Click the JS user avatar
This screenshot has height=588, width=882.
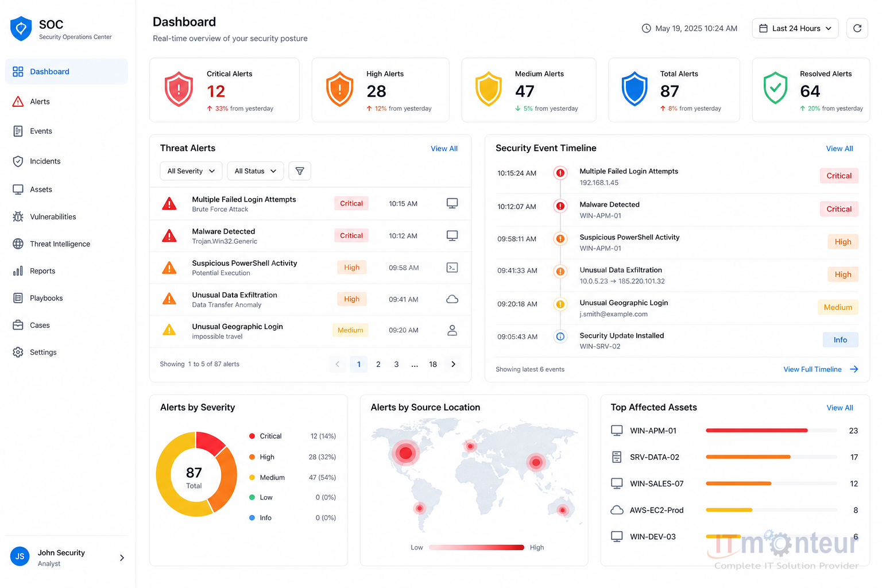click(x=20, y=556)
